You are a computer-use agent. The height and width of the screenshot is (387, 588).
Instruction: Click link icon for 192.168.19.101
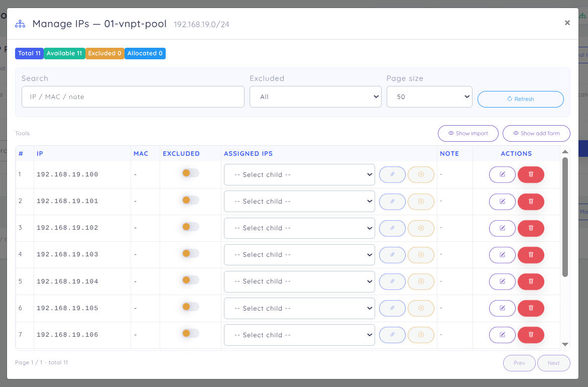392,202
